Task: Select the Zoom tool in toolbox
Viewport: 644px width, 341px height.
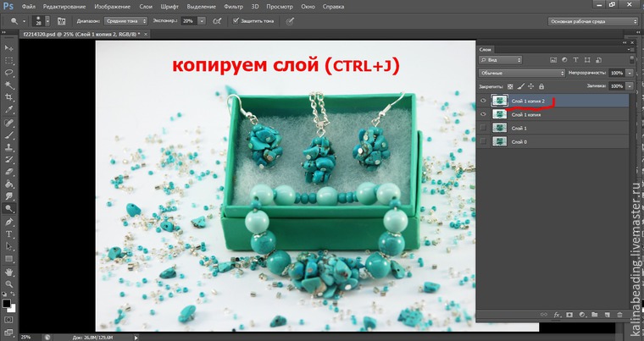Action: [8, 284]
